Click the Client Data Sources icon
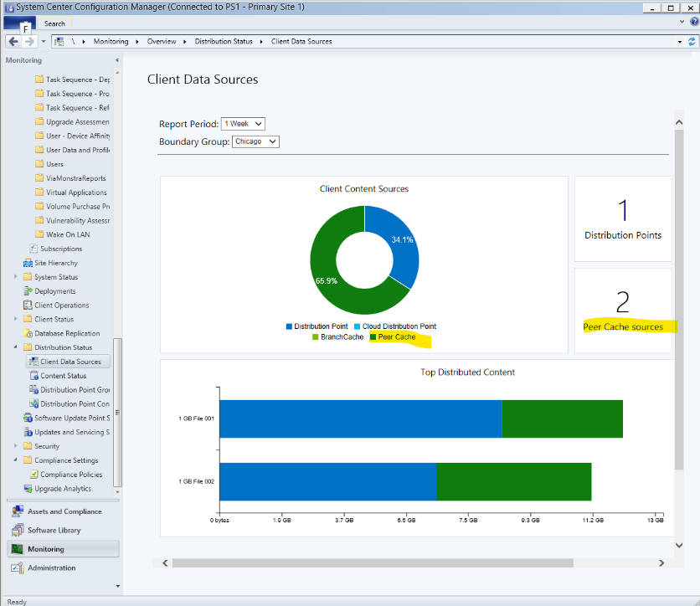The width and height of the screenshot is (700, 606). point(33,362)
